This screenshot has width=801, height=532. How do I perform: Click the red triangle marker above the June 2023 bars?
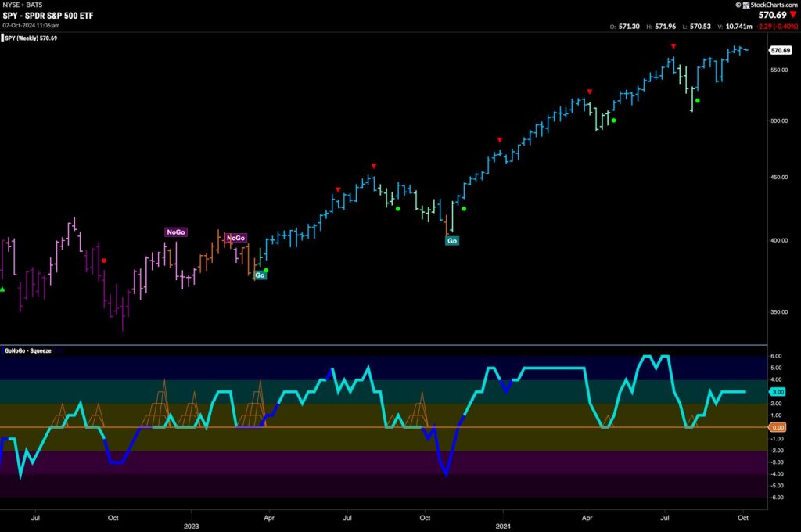(x=338, y=190)
